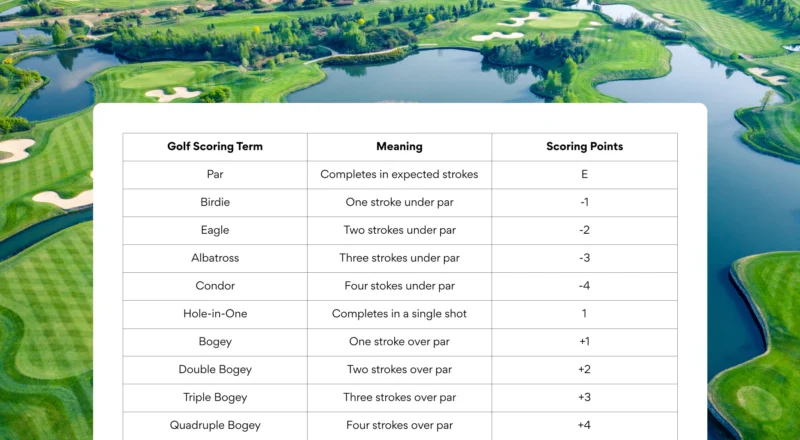This screenshot has width=800, height=440.
Task: Click the '-2' scoring points cell
Action: click(584, 230)
